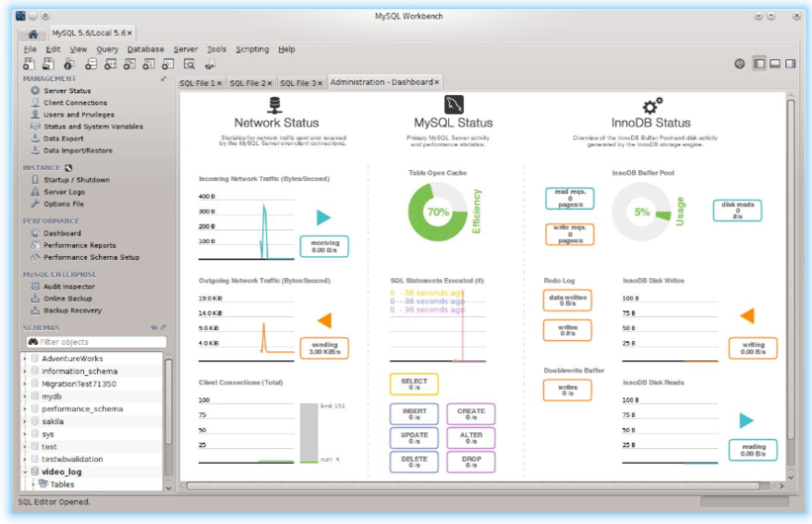Open Performance Schema Setup
The height and width of the screenshot is (524, 812).
click(91, 257)
